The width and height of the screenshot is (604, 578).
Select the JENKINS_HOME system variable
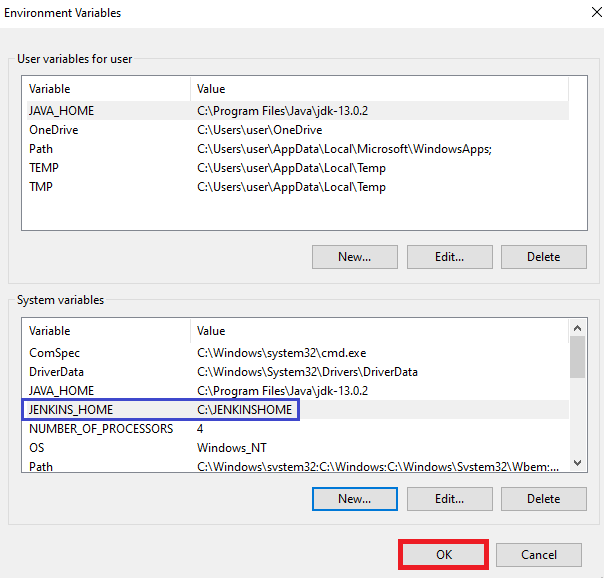pyautogui.click(x=298, y=410)
